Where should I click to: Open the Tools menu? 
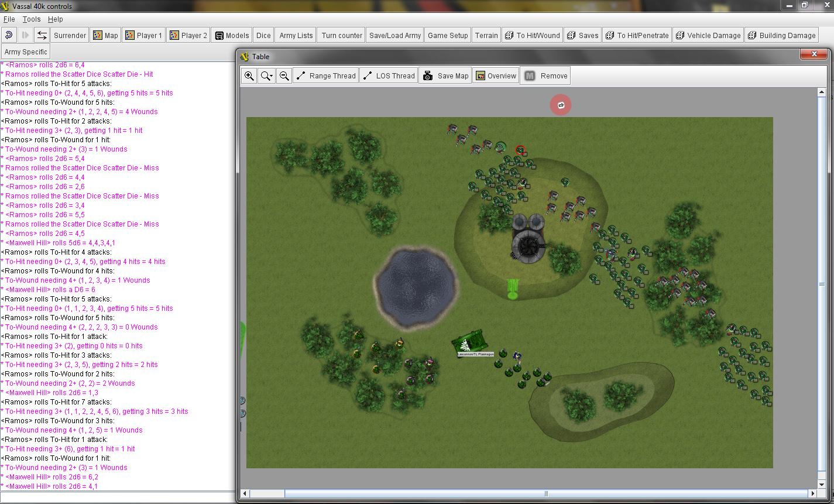coord(32,19)
